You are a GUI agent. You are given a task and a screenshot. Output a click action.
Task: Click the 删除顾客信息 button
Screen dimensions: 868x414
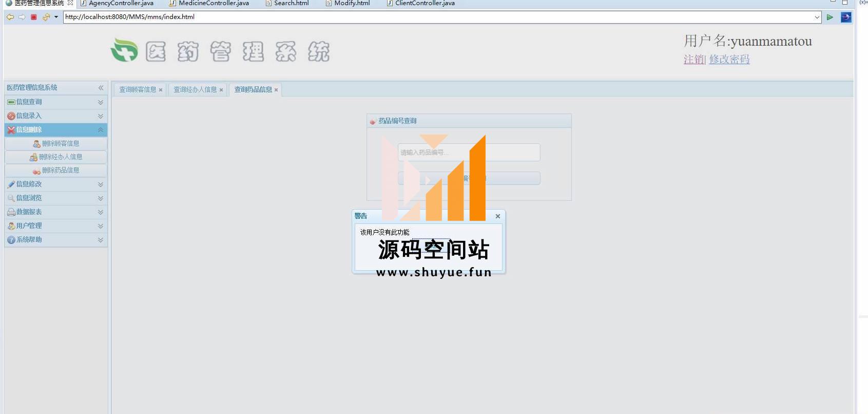click(x=56, y=144)
